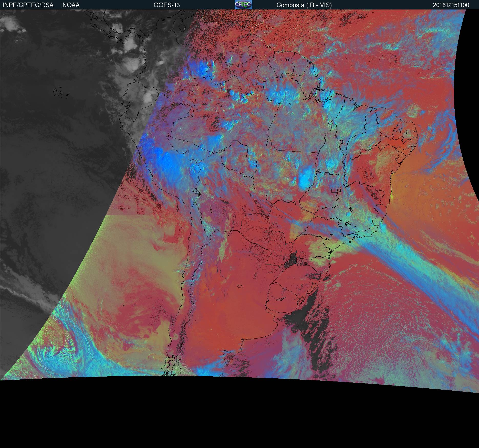Click Lake Titicaca outline in the Andes

click(196, 191)
